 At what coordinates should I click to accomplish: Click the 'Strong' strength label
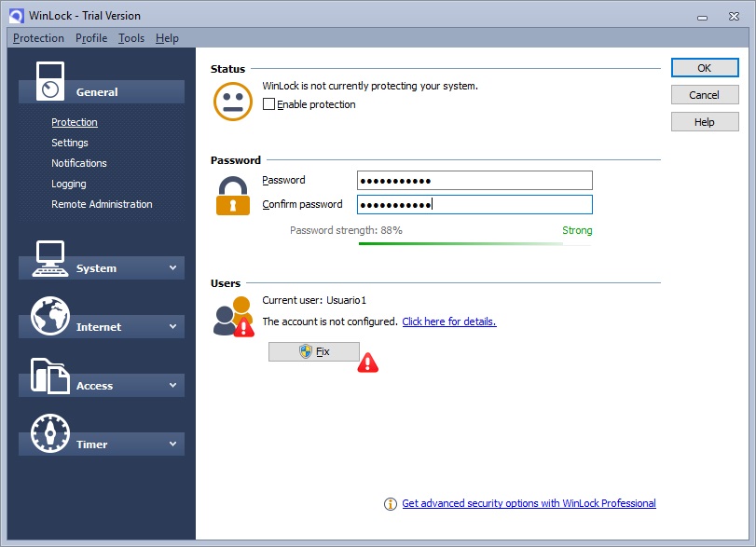pyautogui.click(x=577, y=230)
